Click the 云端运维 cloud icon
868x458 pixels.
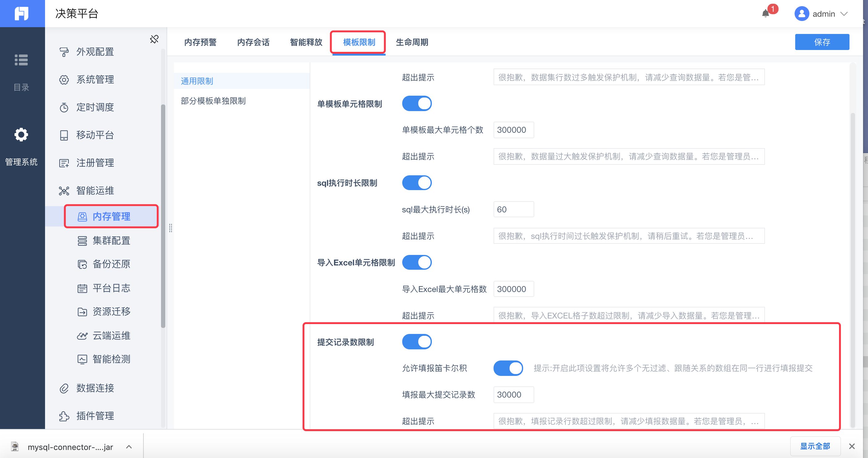[82, 335]
